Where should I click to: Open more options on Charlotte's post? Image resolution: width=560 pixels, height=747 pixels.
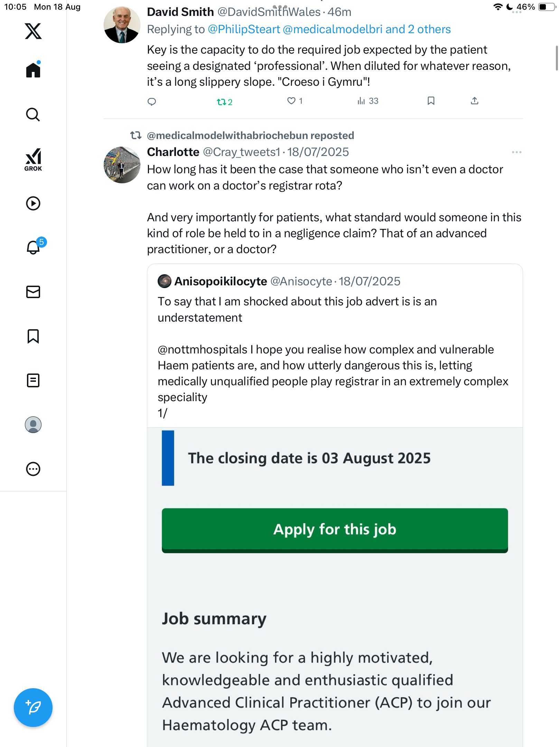click(x=516, y=152)
